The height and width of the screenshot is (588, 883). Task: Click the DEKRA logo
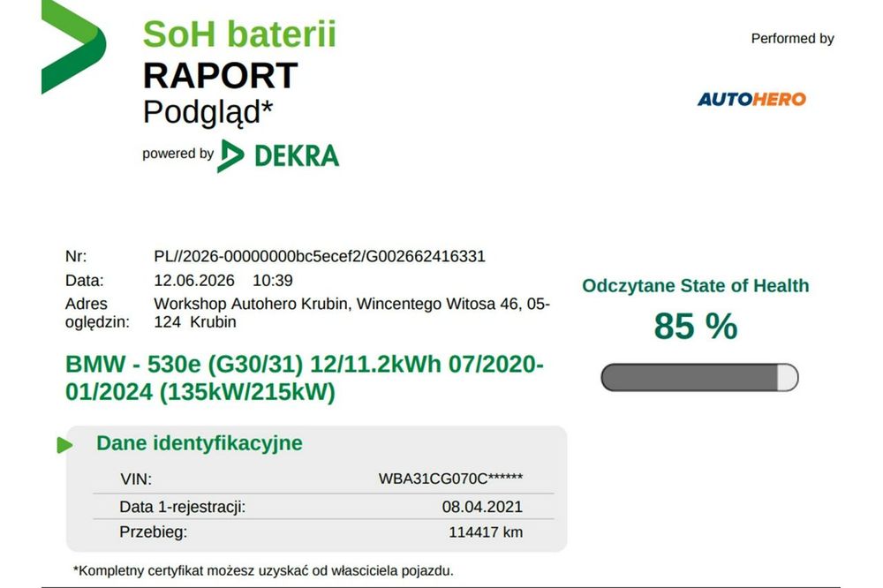tap(278, 155)
